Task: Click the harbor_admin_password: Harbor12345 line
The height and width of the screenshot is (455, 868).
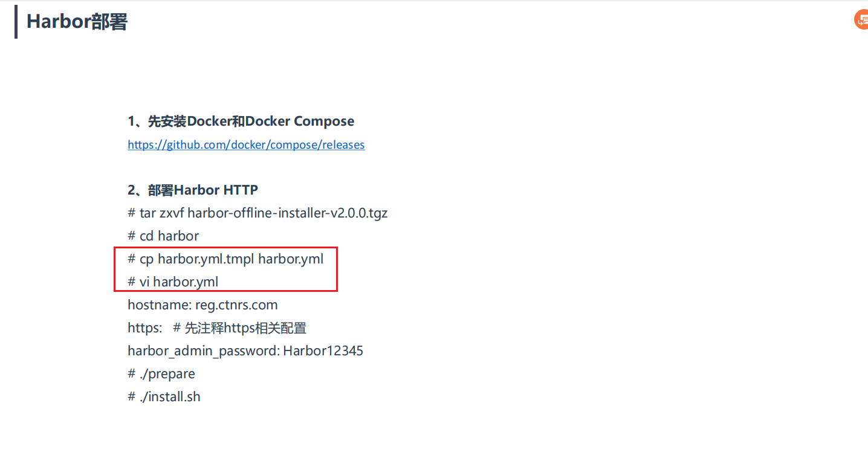Action: tap(245, 351)
